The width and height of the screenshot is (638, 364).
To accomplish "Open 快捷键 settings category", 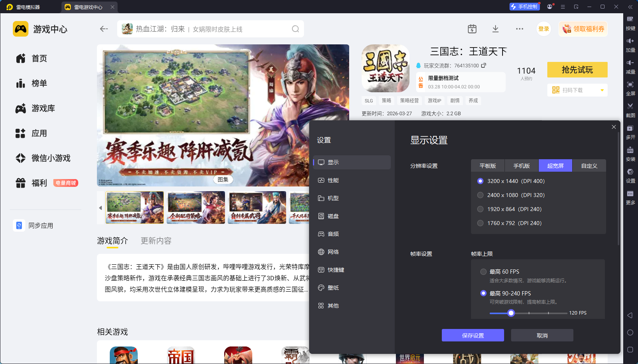I will (x=352, y=270).
